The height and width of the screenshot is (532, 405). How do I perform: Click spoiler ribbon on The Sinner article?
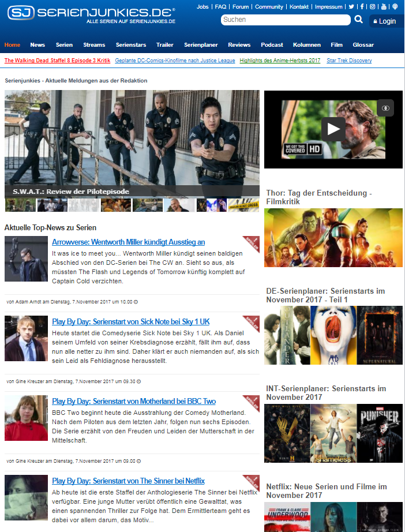[x=252, y=483]
